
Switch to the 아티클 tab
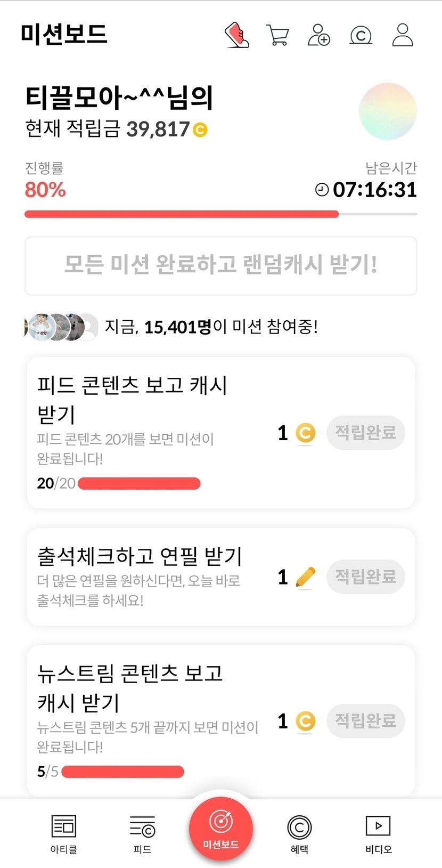[x=64, y=833]
